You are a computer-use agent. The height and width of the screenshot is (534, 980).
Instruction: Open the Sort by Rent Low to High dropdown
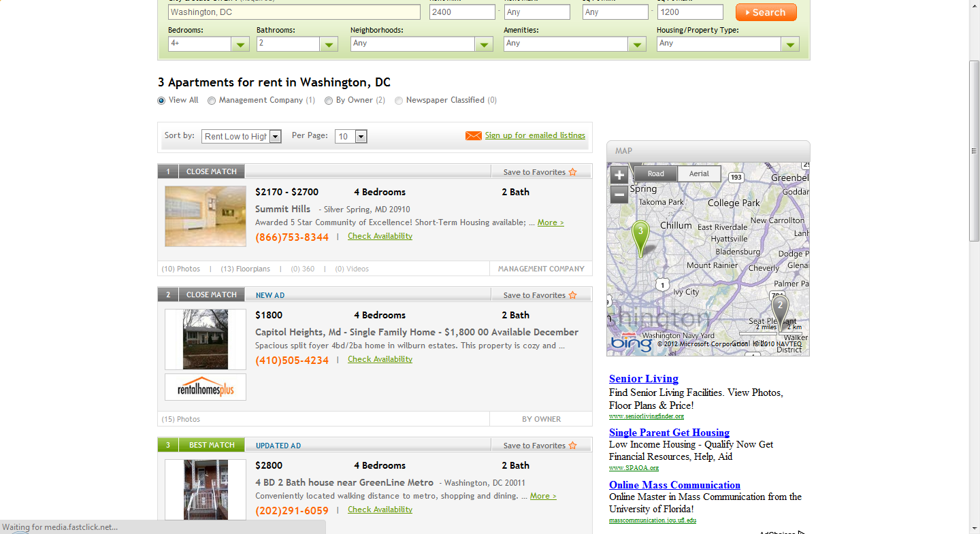pyautogui.click(x=242, y=137)
